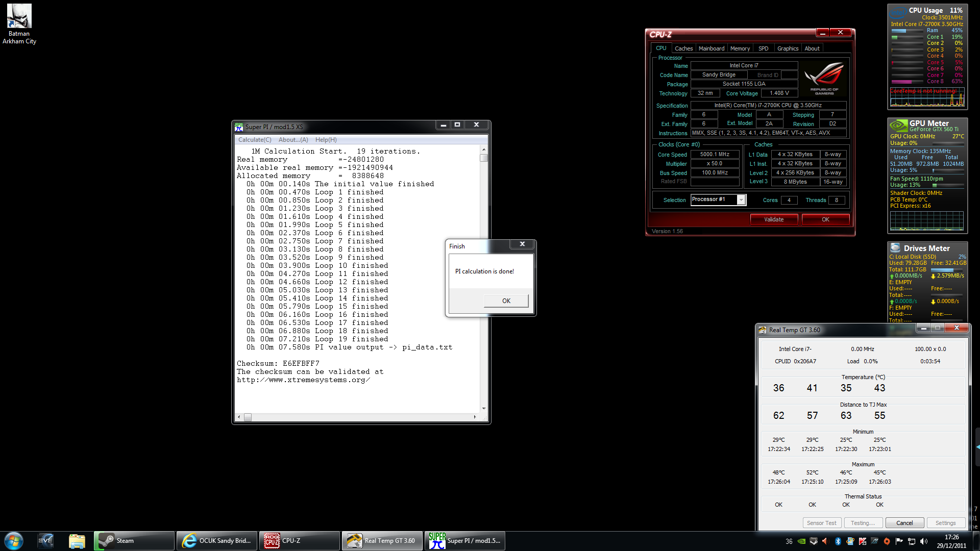Click Cancel button in Real Temp
Screen dimensions: 980x551
click(904, 523)
